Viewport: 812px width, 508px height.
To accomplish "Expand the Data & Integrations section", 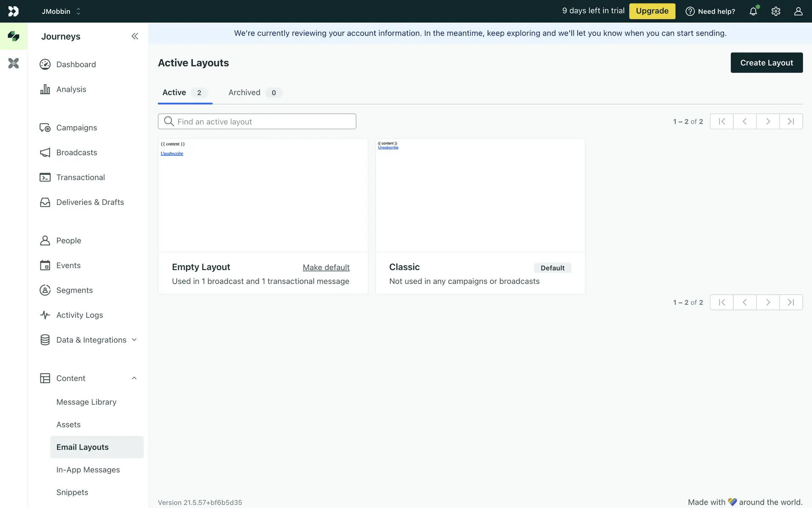I will point(134,340).
